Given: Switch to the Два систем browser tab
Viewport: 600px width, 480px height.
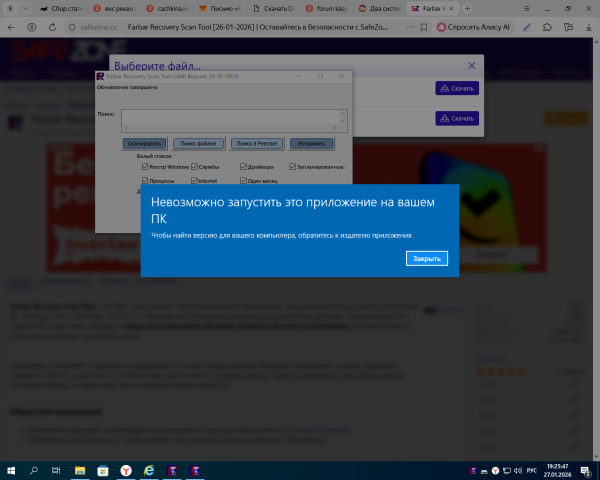Looking at the screenshot, I should [x=379, y=8].
